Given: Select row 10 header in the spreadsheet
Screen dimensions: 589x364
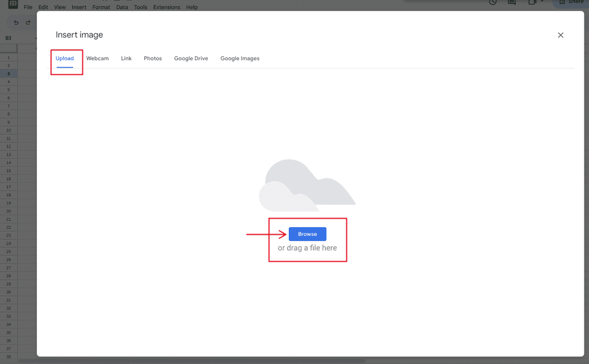Looking at the screenshot, I should 9,131.
